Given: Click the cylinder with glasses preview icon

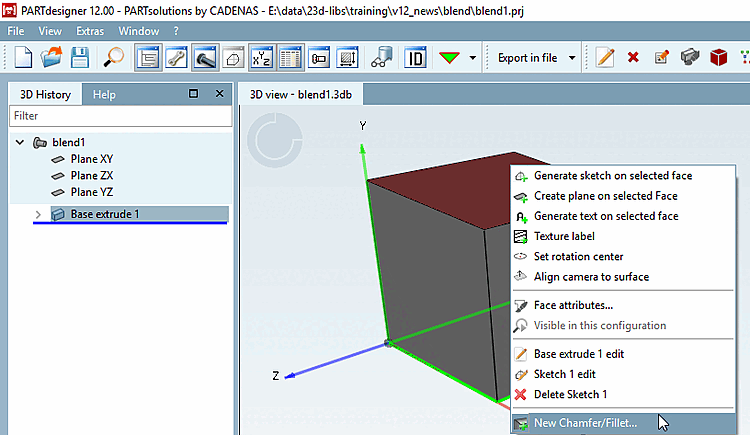Looking at the screenshot, I should pyautogui.click(x=382, y=58).
